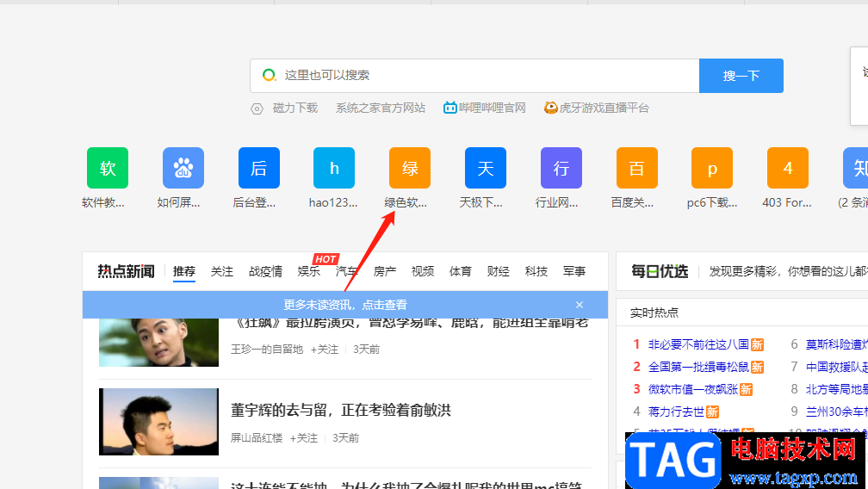This screenshot has width=868, height=489.
Task: Click the Huya orange mascot icon
Action: [551, 108]
